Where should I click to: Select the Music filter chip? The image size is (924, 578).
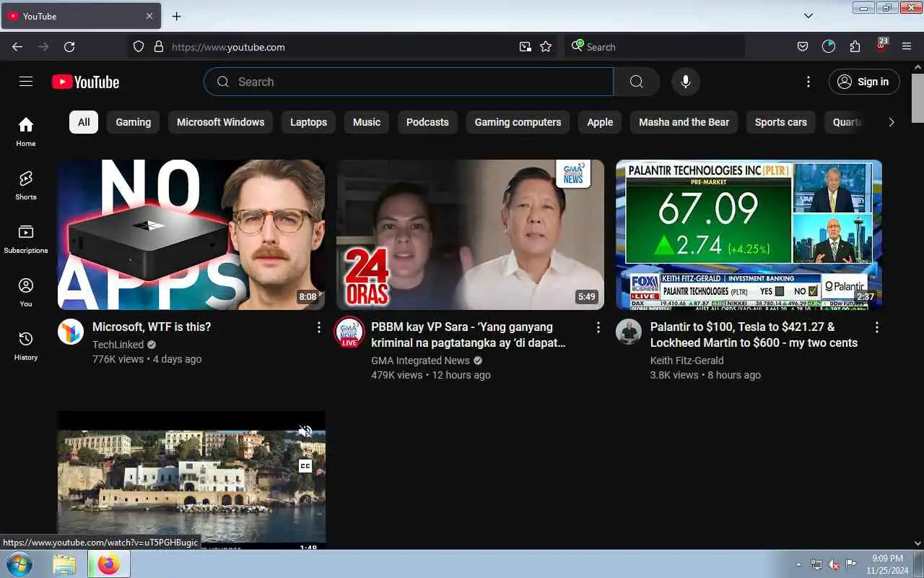367,122
